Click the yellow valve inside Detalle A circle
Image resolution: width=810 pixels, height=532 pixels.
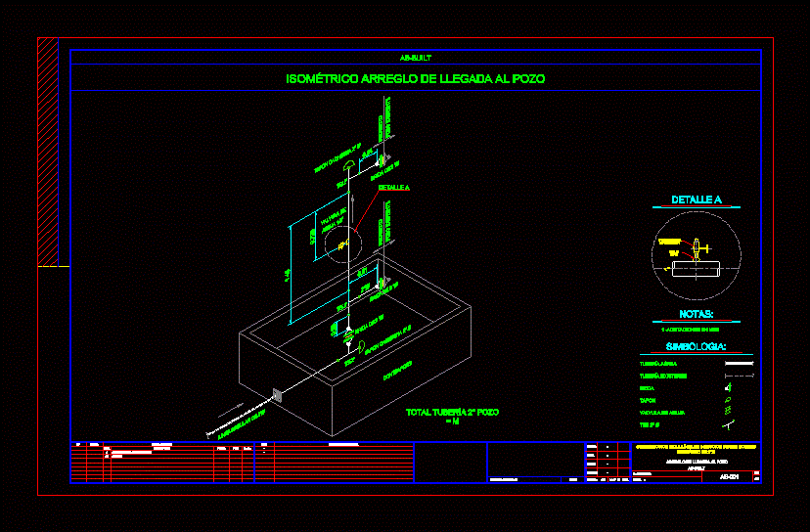[696, 247]
